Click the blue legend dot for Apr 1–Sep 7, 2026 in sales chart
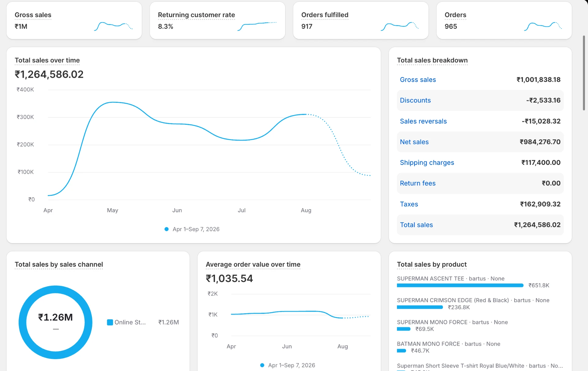The width and height of the screenshot is (588, 371). click(167, 229)
